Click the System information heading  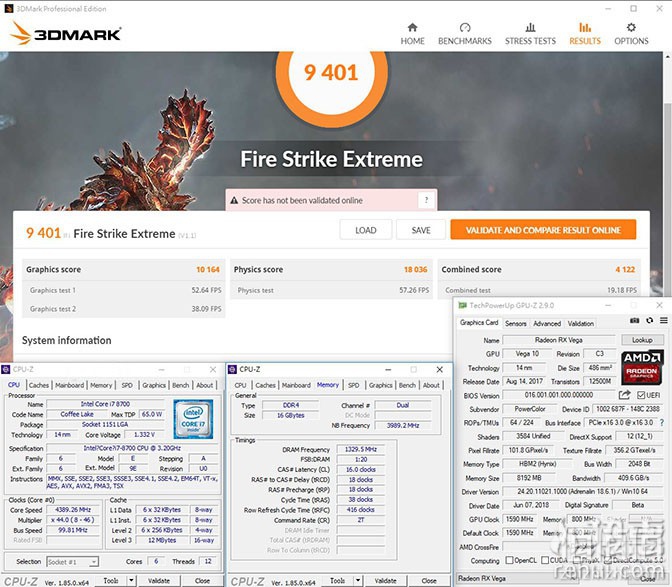[x=66, y=340]
